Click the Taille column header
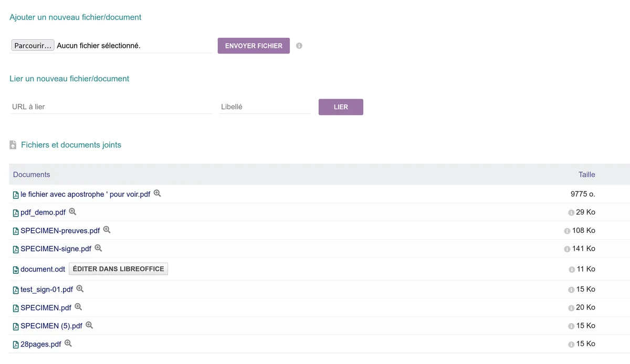 (x=587, y=175)
